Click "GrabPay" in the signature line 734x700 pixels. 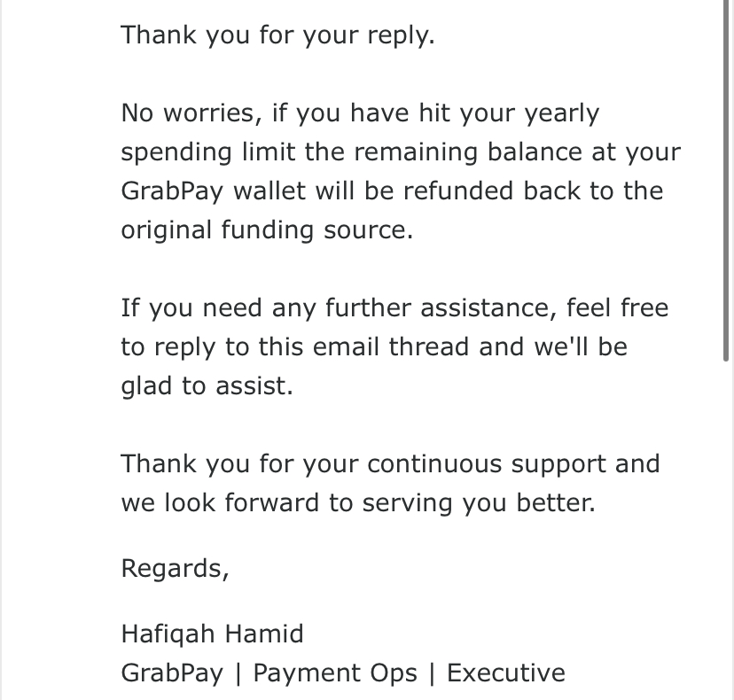[x=172, y=674]
